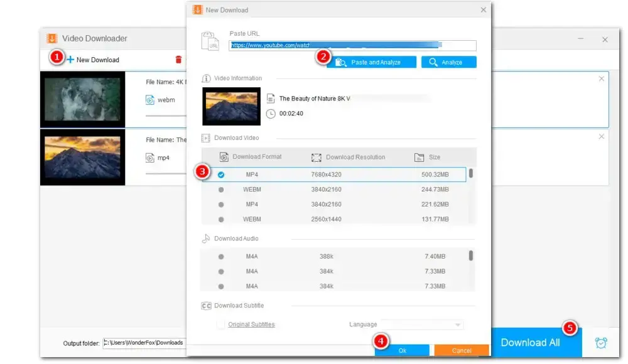
Task: Click the alarm clock scheduler icon
Action: tap(601, 343)
